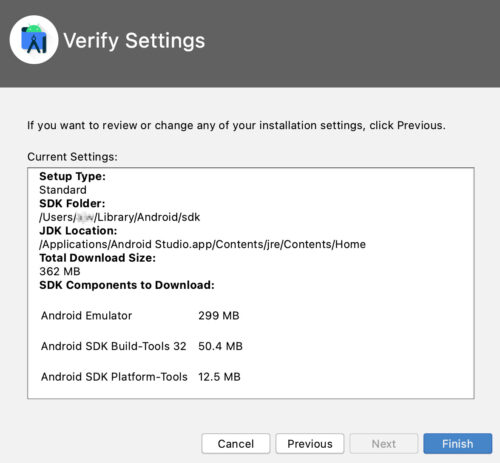Click the 'SDK Folder:' label
The width and height of the screenshot is (500, 463).
click(x=72, y=203)
